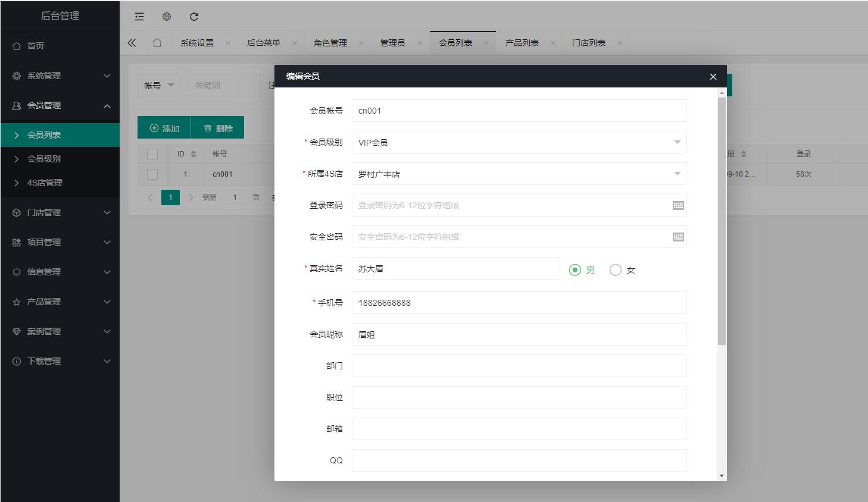This screenshot has width=868, height=502.
Task: Open the 会员级别 dropdown
Action: click(519, 142)
